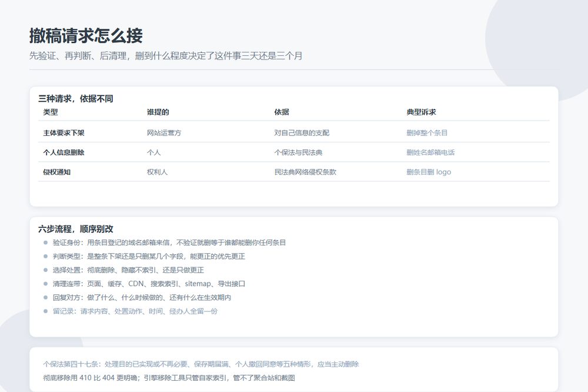This screenshot has height=392, width=588.
Task: Click the cell 网站运营方
Action: coord(164,133)
